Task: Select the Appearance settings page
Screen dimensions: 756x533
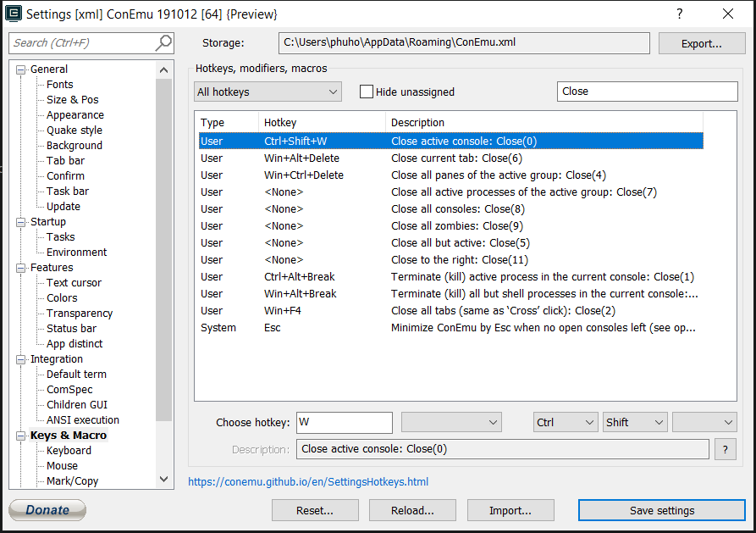Action: pos(74,114)
